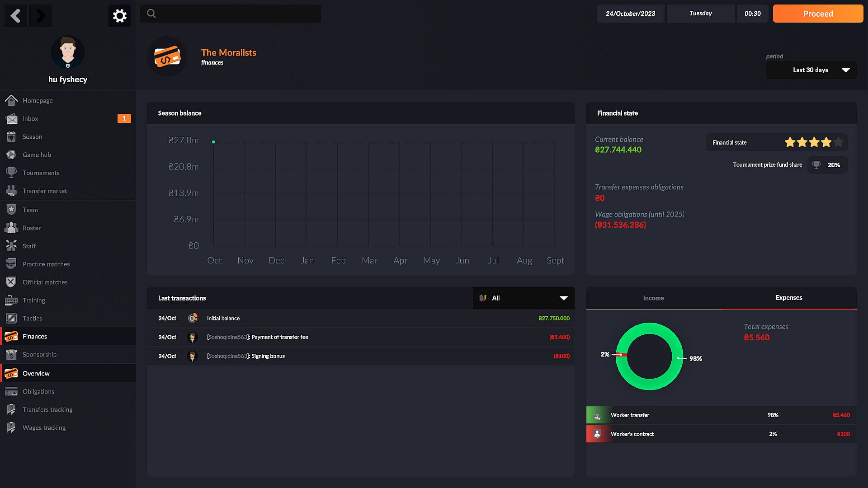Click the hu fyshecy manager avatar

[68, 52]
